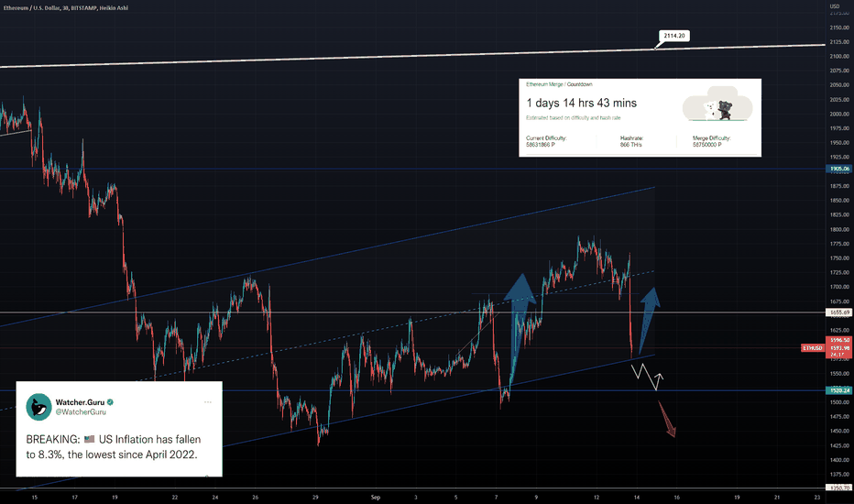Viewport: 854px width, 504px height.
Task: Click the 1700.00 price axis label
Action: (839, 287)
